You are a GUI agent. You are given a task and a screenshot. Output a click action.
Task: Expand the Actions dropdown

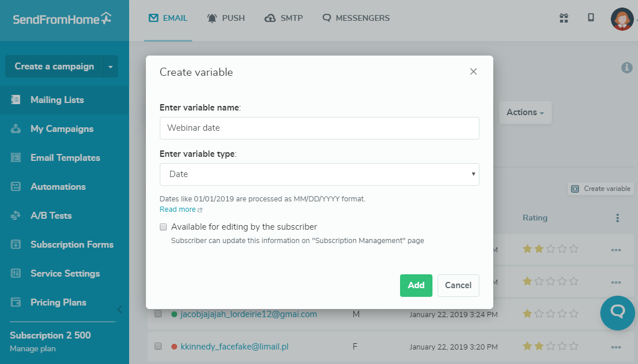(525, 112)
